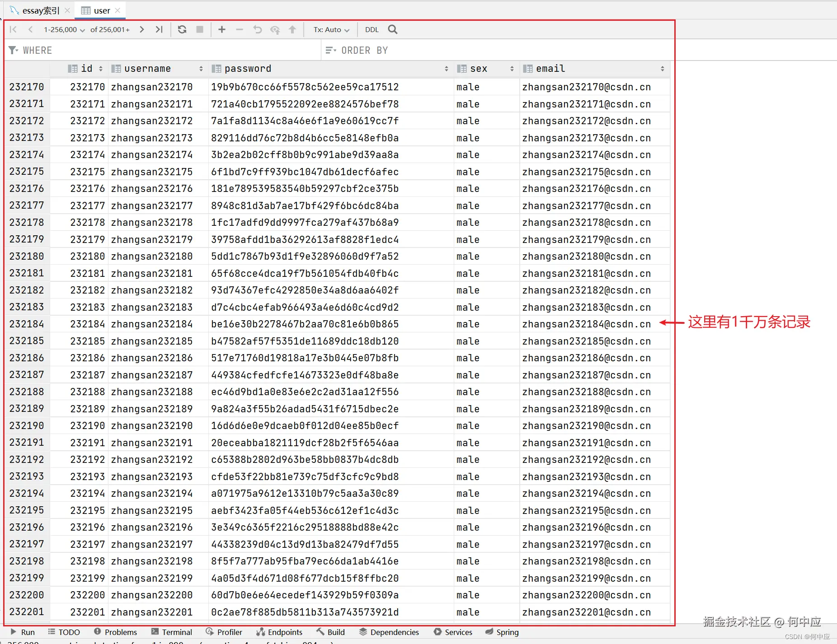This screenshot has width=837, height=644.
Task: Open the Endpoints tool window
Action: pyautogui.click(x=279, y=632)
